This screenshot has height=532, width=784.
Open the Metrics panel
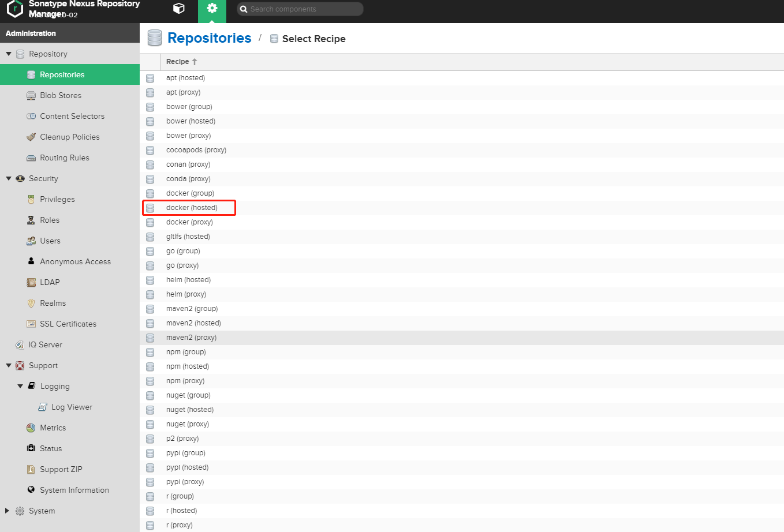53,428
